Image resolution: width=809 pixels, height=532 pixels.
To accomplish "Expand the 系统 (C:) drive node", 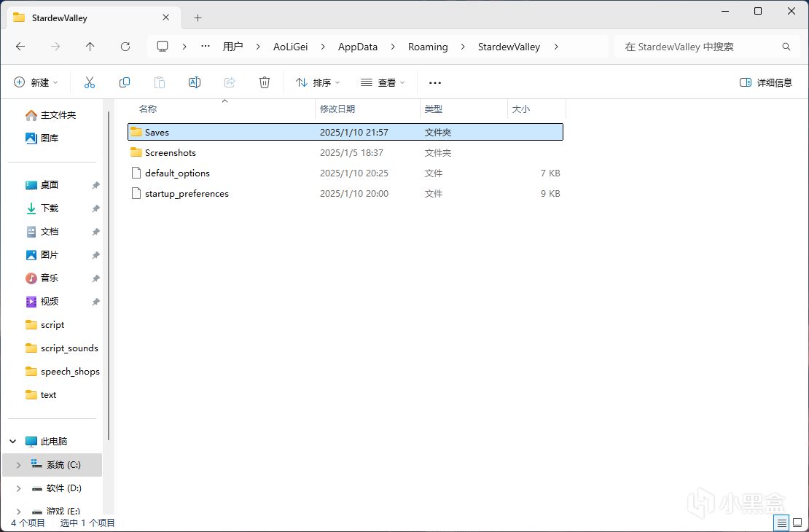I will [18, 465].
